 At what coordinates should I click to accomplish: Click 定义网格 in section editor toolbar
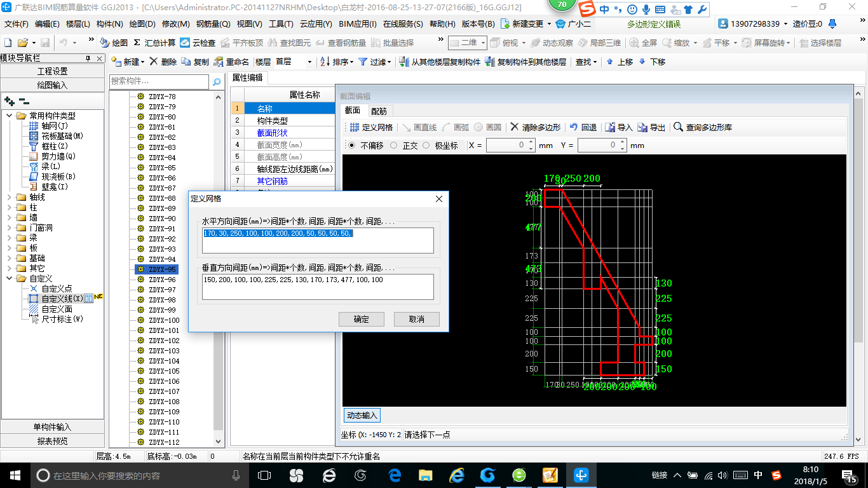click(x=371, y=127)
